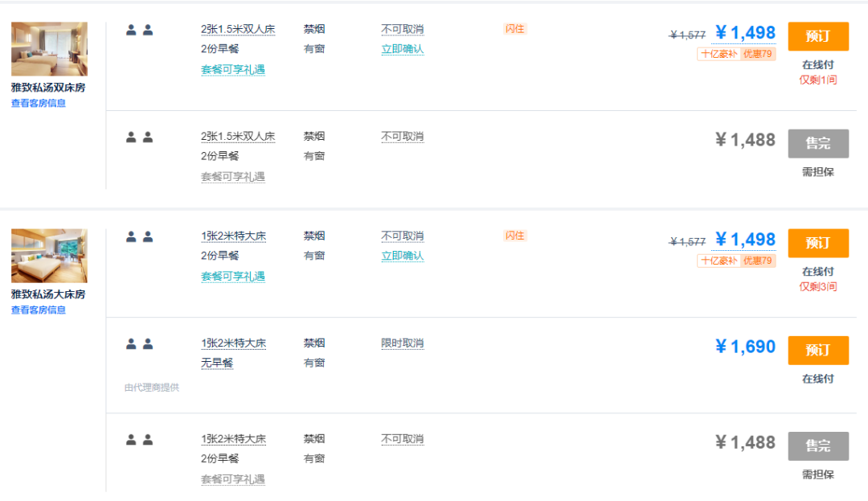This screenshot has height=501, width=868.
Task: Book the king bed room at ¥1,498
Action: coord(818,243)
